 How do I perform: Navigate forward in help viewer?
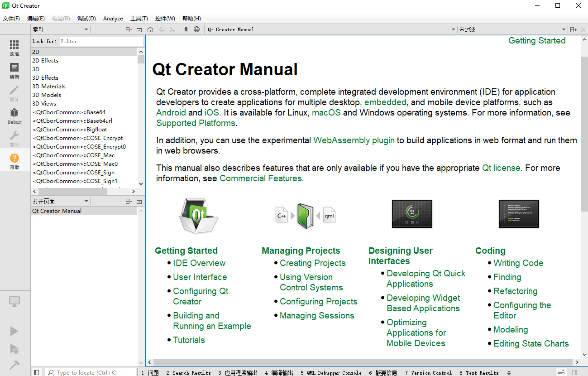[x=172, y=29]
